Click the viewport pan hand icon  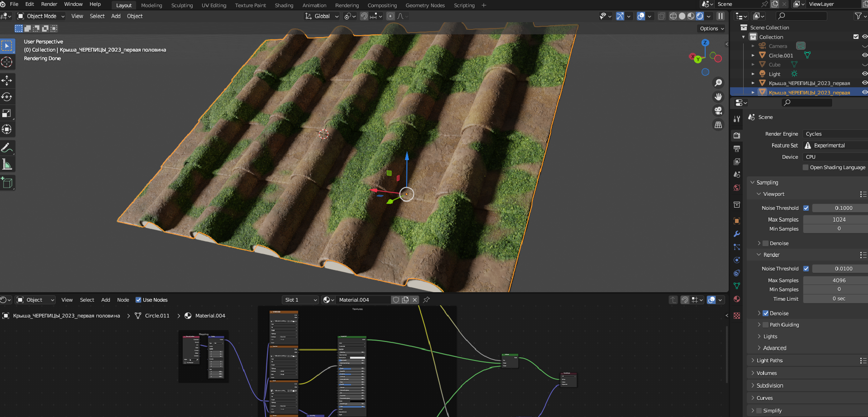(718, 97)
